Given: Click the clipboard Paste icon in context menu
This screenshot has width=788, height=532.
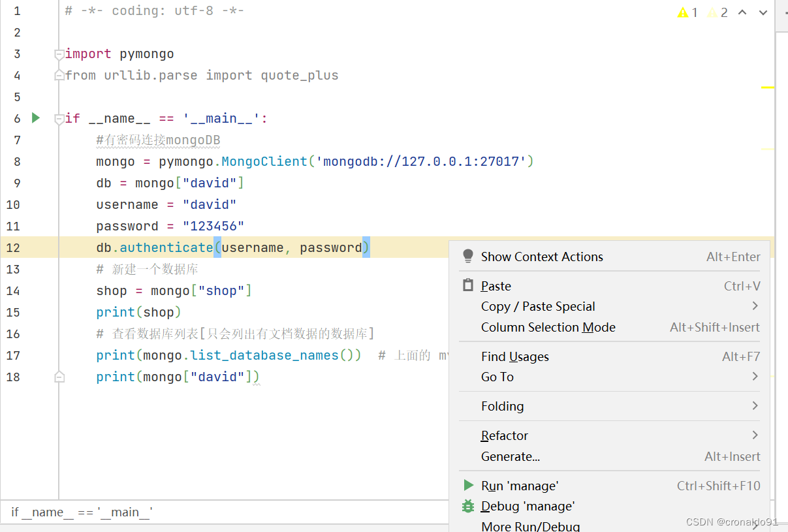Looking at the screenshot, I should point(467,286).
